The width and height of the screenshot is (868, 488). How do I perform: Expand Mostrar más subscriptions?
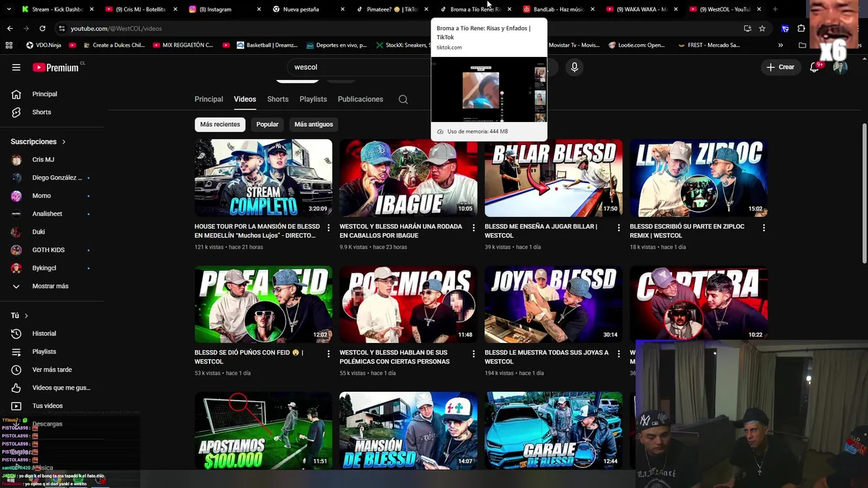pos(50,286)
